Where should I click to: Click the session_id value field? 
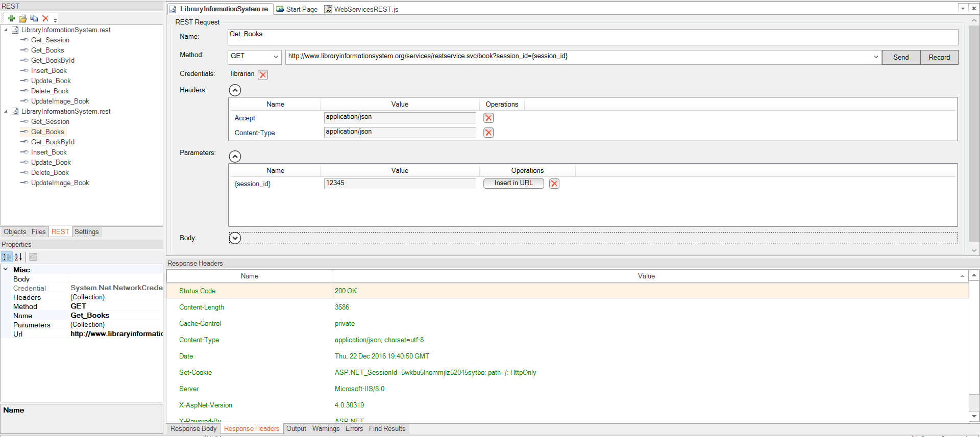[399, 183]
